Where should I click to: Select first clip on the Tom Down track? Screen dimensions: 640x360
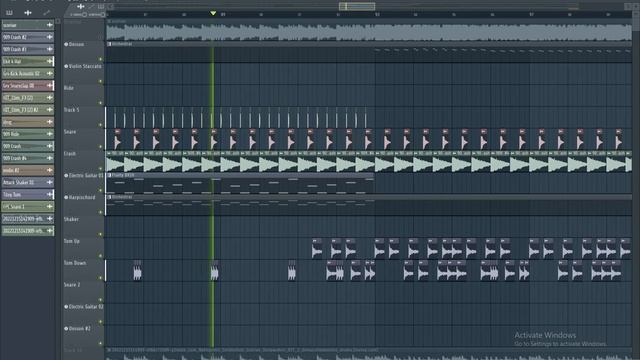tap(137, 271)
